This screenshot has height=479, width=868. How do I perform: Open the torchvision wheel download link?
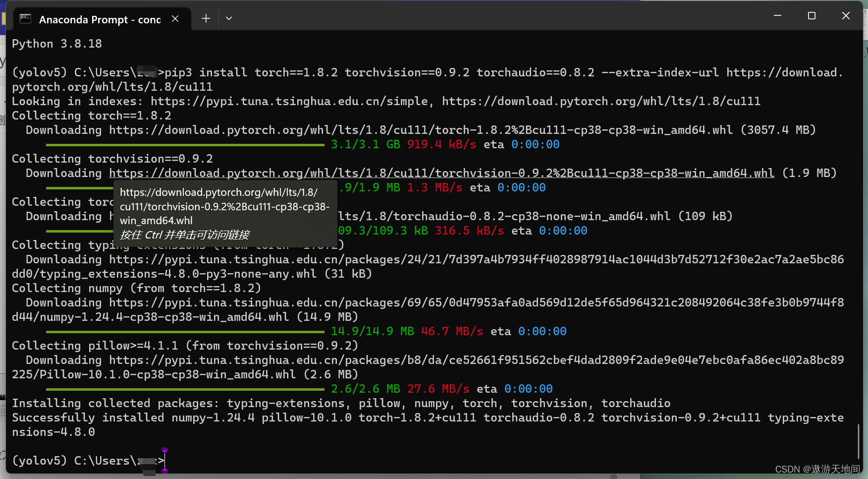coord(441,173)
